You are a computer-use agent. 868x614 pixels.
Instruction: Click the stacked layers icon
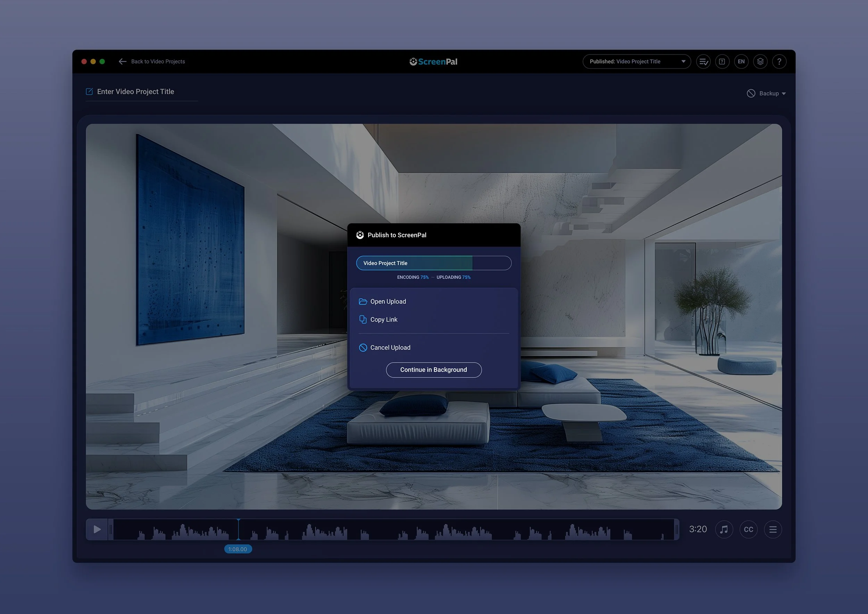point(760,62)
